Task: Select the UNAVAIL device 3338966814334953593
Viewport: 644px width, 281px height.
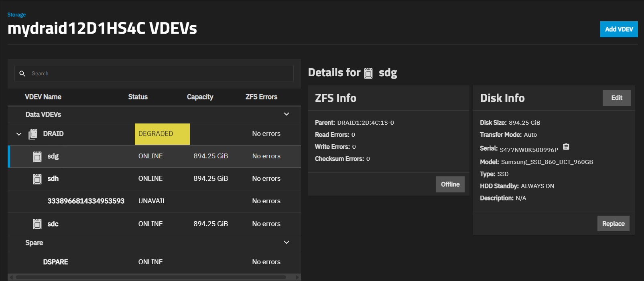Action: pos(86,201)
